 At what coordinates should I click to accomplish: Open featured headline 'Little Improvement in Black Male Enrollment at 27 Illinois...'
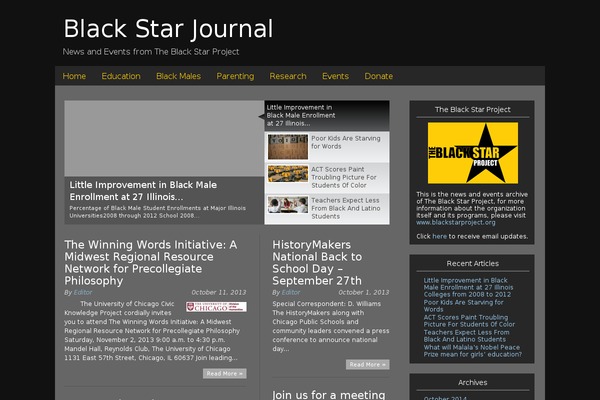143,191
